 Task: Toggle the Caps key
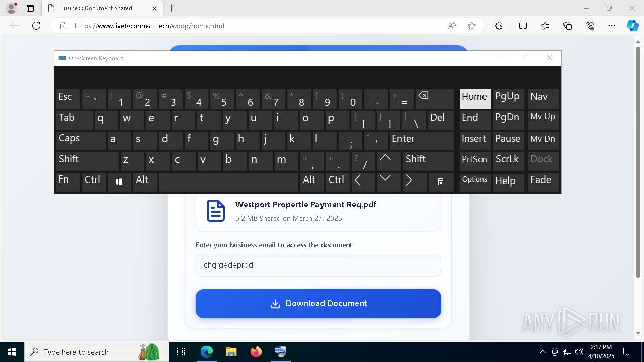(80, 140)
